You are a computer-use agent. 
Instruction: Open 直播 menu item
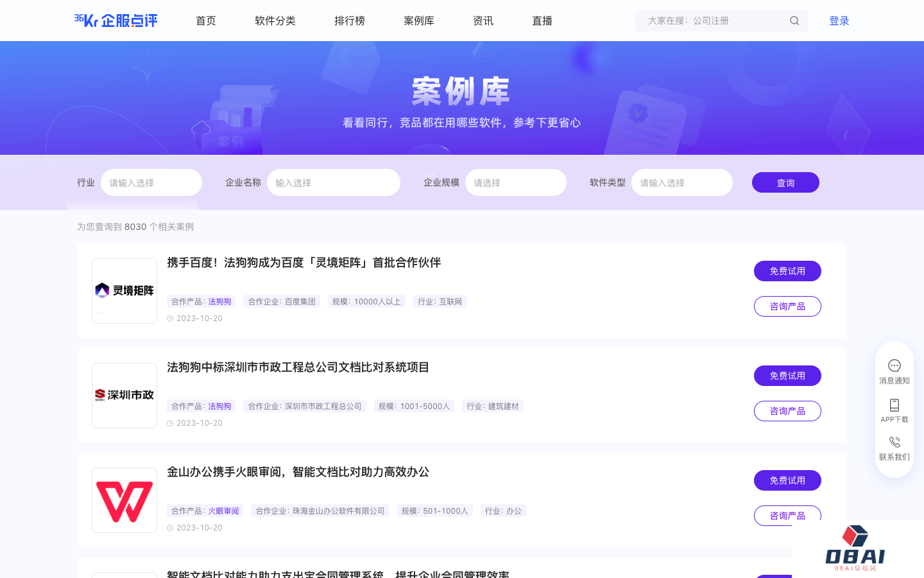(x=542, y=21)
